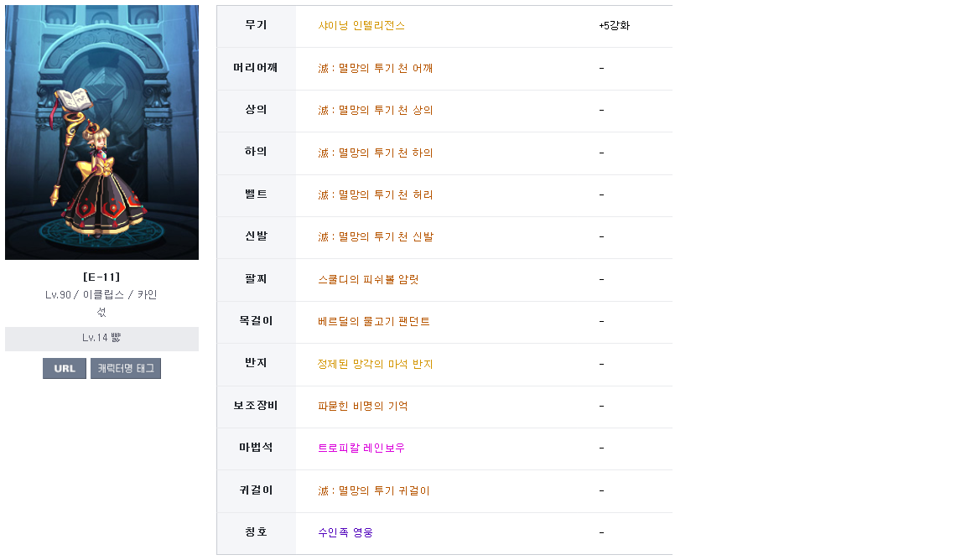View the 멸망의 투기 천 하의 item

pos(375,153)
